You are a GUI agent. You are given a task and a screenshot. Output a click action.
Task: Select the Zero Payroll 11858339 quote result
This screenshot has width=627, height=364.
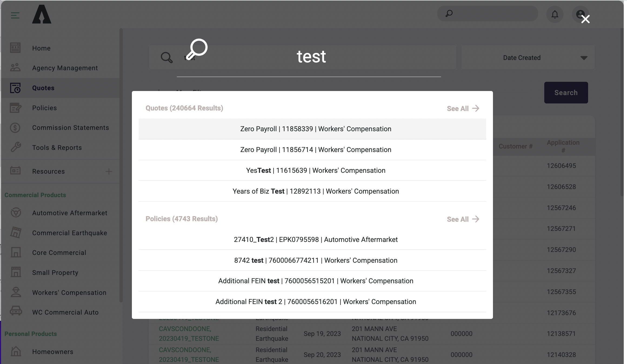pyautogui.click(x=315, y=129)
